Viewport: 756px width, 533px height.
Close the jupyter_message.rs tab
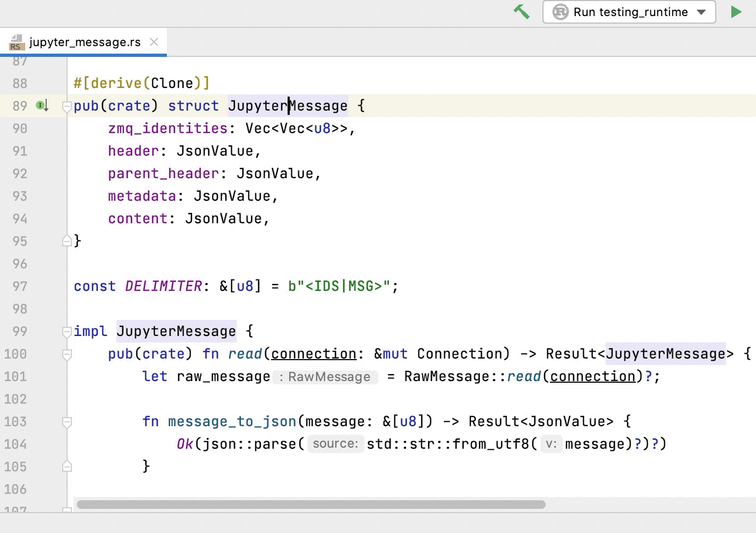point(154,42)
